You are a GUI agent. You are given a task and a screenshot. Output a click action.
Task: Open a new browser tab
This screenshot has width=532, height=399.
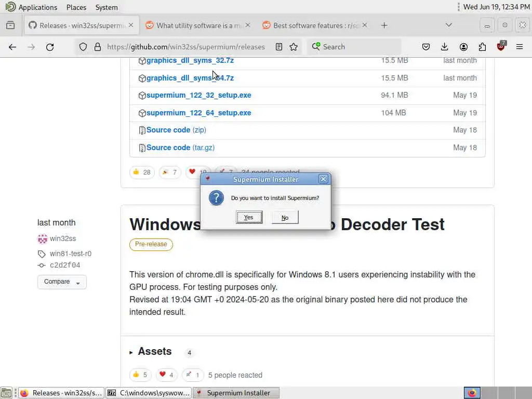pyautogui.click(x=384, y=25)
